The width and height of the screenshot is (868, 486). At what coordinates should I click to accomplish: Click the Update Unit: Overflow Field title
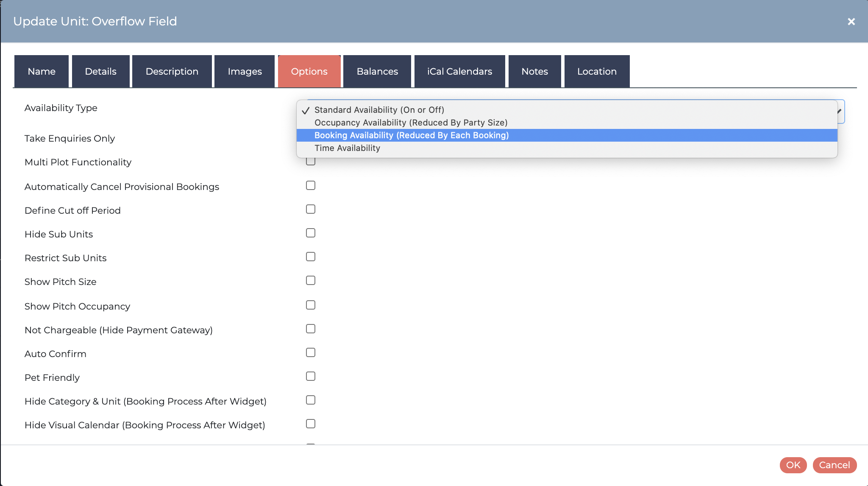95,21
